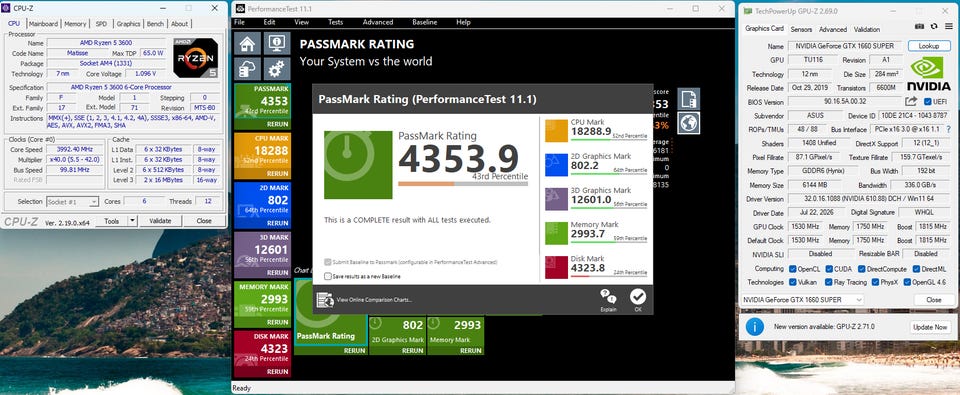
Task: Click Validate button in CPU-Z
Action: tap(160, 220)
